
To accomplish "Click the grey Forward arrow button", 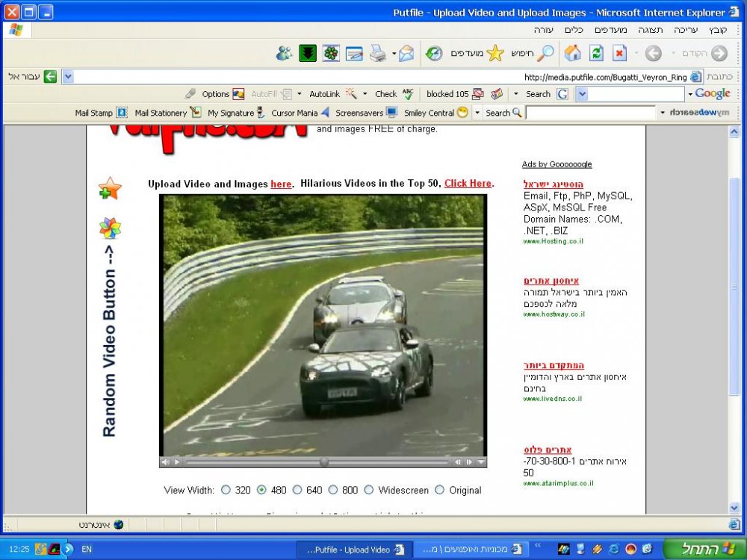I will pos(653,53).
